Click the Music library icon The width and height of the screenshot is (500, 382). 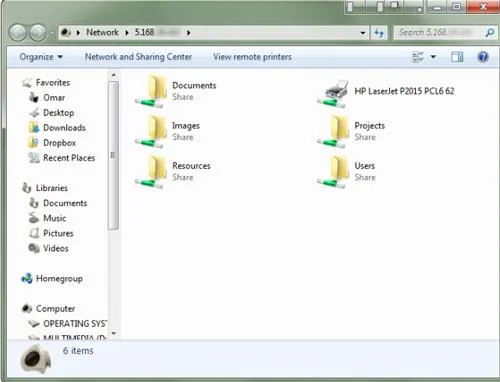[x=34, y=218]
